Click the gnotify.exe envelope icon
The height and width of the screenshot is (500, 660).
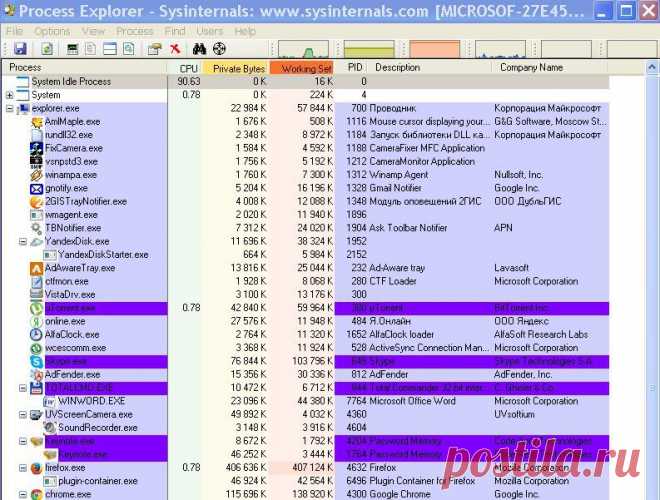36,189
